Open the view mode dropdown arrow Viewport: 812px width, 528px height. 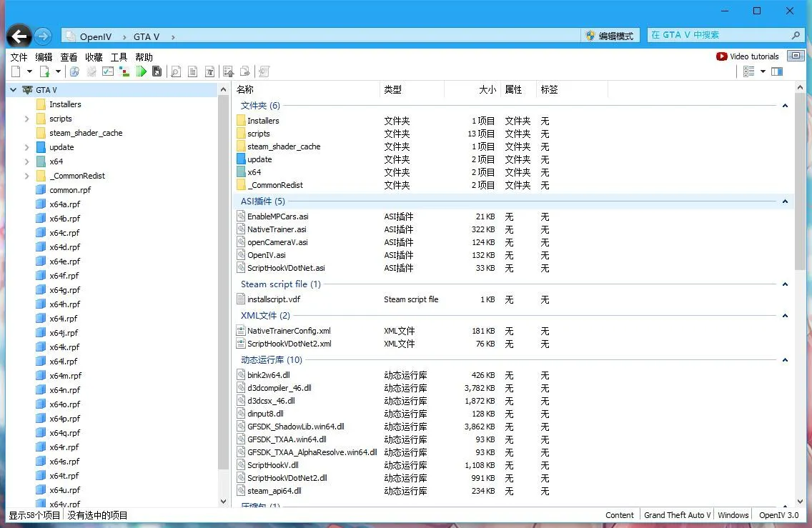[x=763, y=71]
